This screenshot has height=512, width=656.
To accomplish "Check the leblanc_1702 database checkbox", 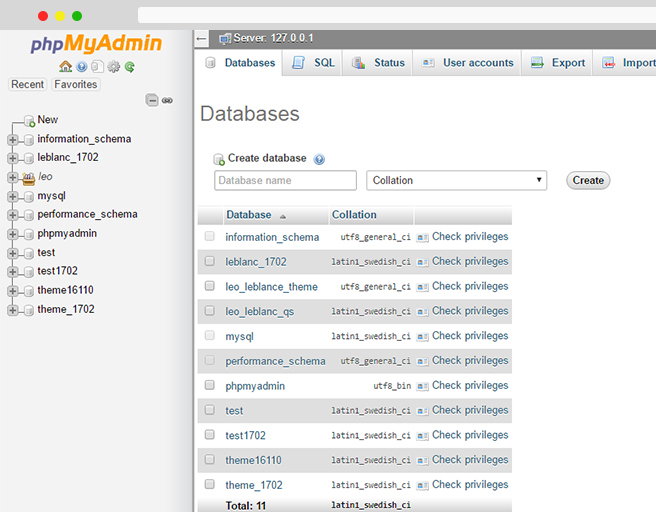I will pos(210,261).
